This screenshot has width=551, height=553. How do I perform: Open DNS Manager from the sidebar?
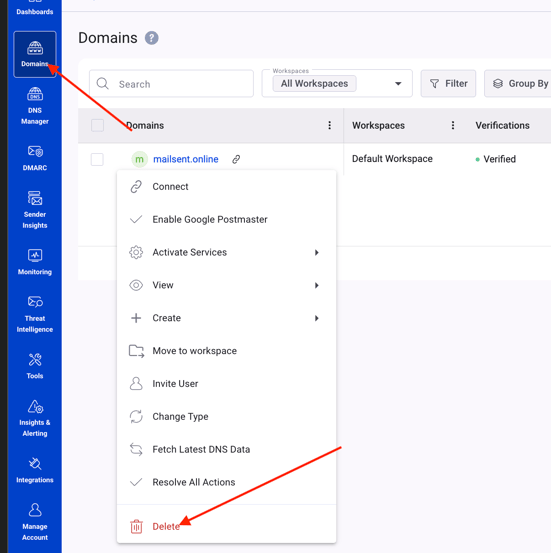click(35, 106)
